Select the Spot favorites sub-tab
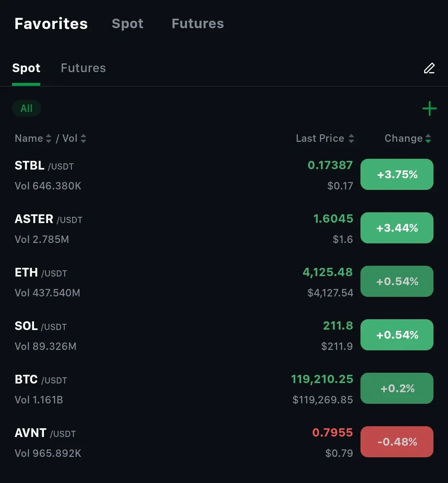This screenshot has width=448, height=483. (x=26, y=68)
